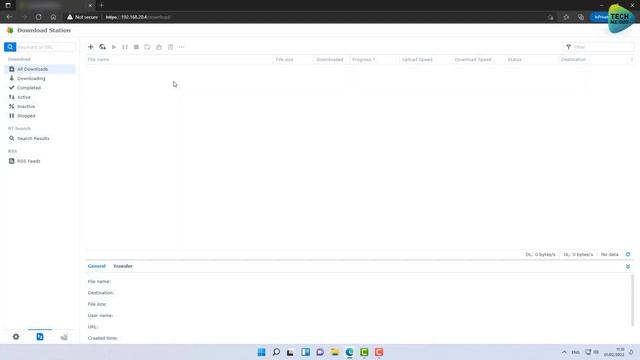Click the browser address bar URL
The image size is (640, 360).
pyautogui.click(x=138, y=17)
